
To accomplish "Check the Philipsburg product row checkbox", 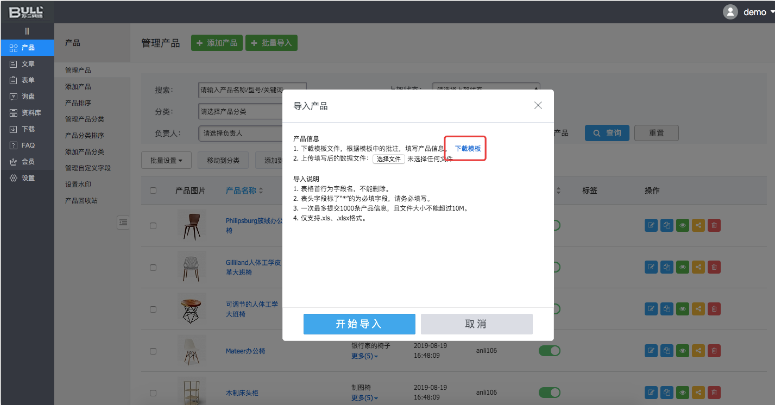I will click(153, 226).
